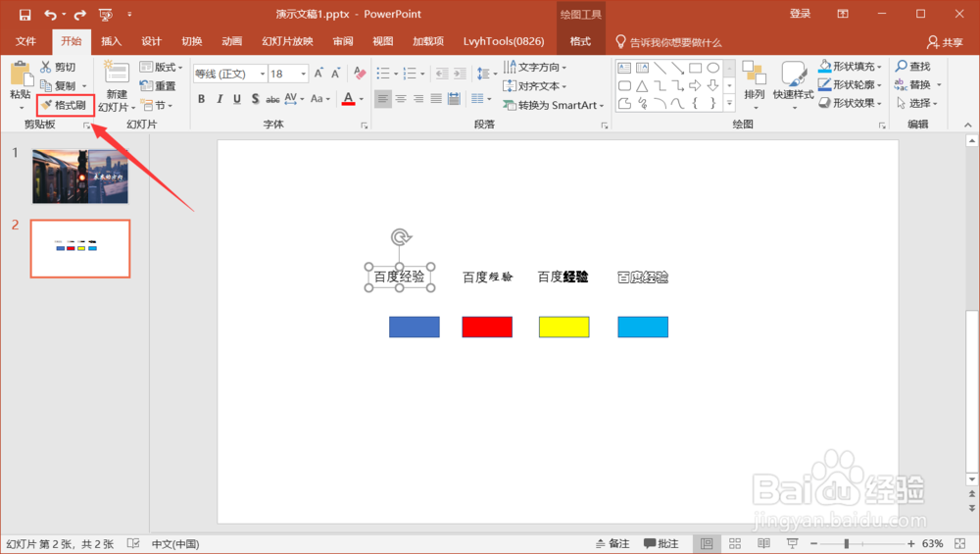Open the 批注 comments pane
Viewport: 980px width, 554px height.
point(661,544)
